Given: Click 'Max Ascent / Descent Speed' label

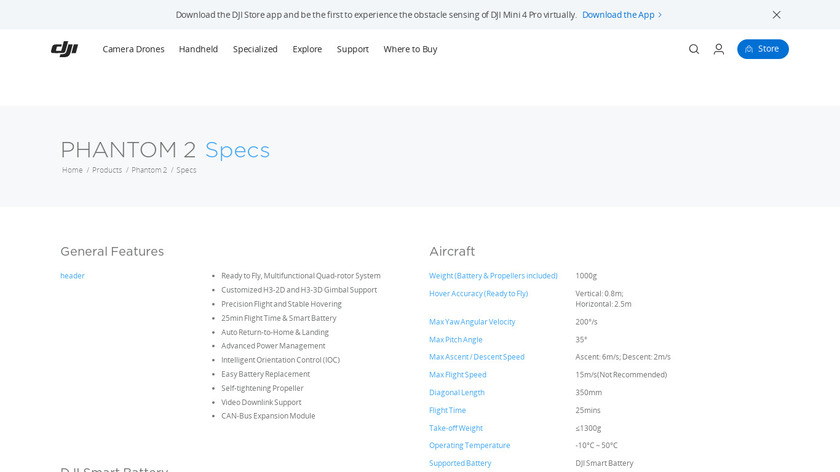Looking at the screenshot, I should point(476,357).
